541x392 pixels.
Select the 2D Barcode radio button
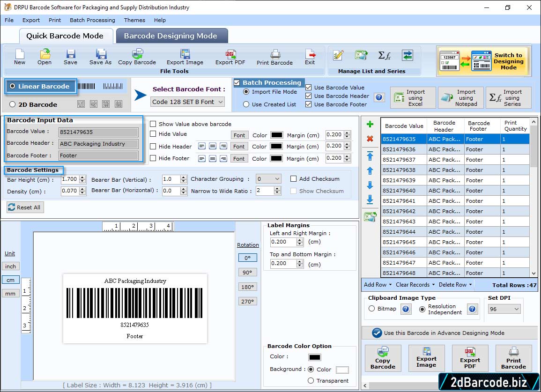(x=13, y=104)
